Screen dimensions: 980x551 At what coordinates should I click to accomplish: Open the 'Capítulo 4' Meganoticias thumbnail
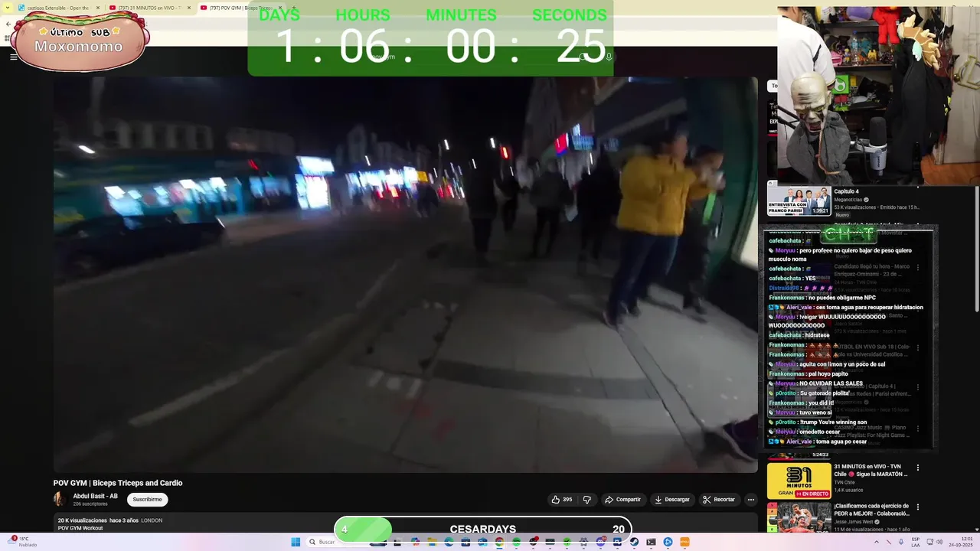pos(799,202)
